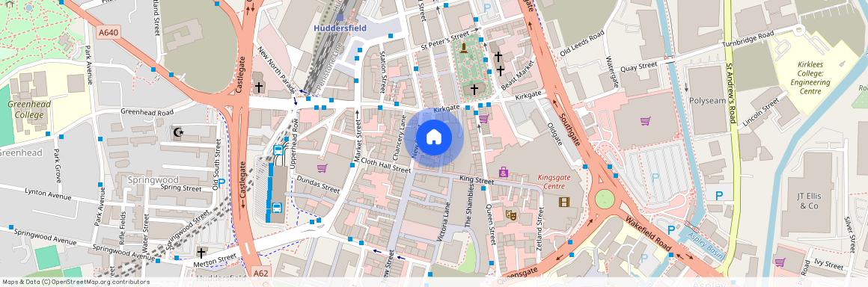Select the church cross nearest Beast Market label
The width and height of the screenshot is (868, 287).
coord(501,71)
